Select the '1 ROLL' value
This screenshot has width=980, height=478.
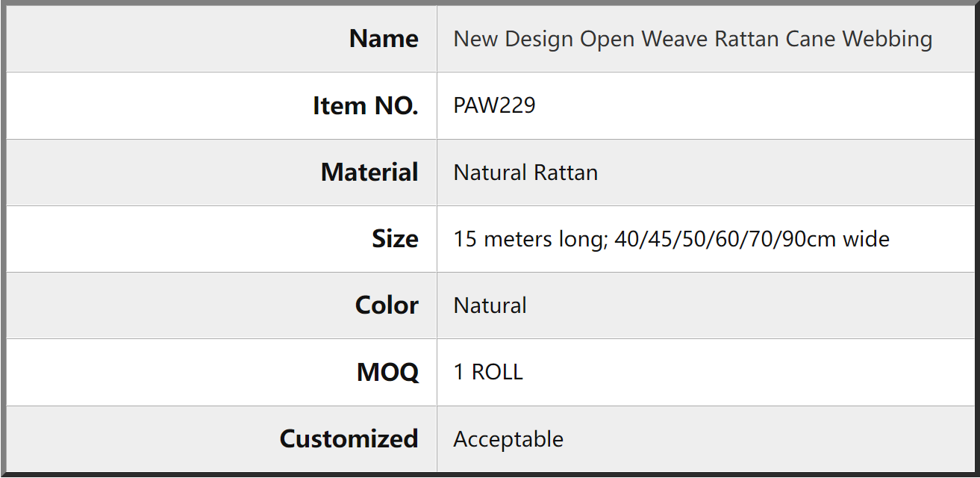tap(488, 372)
